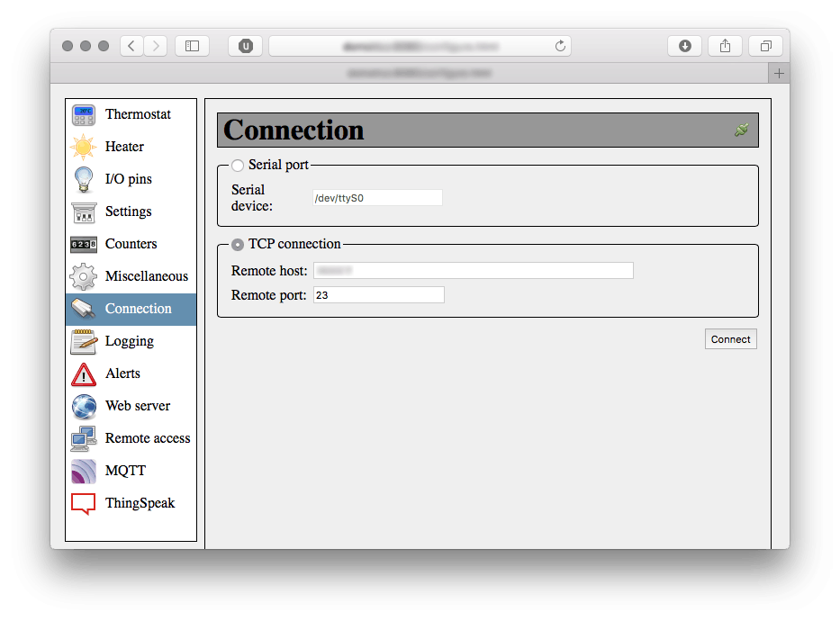Viewport: 840px width, 621px height.
Task: Click the Miscellaneous gear icon
Action: [84, 276]
